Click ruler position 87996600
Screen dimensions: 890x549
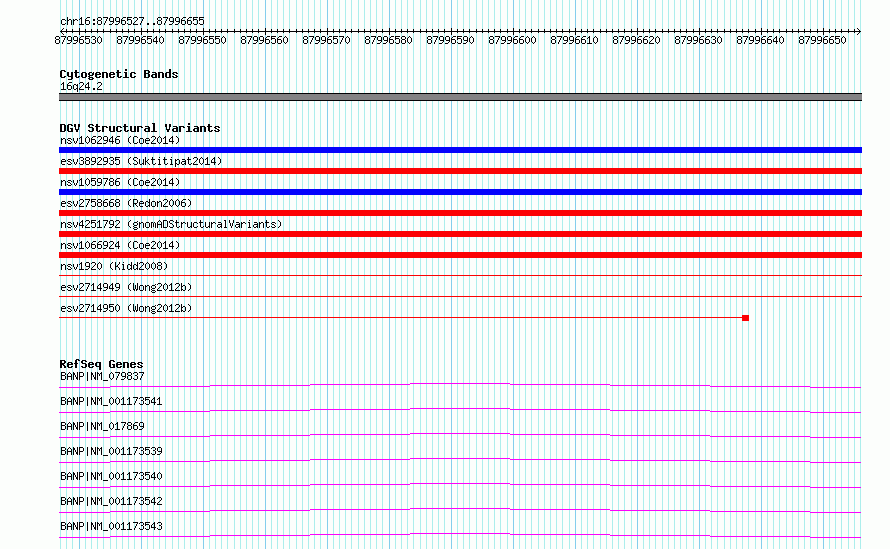pos(512,40)
